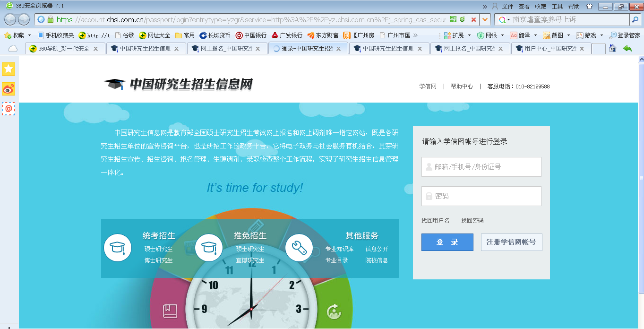The width and height of the screenshot is (644, 329).
Task: Click the skin shirt icon in title bar
Action: click(589, 6)
